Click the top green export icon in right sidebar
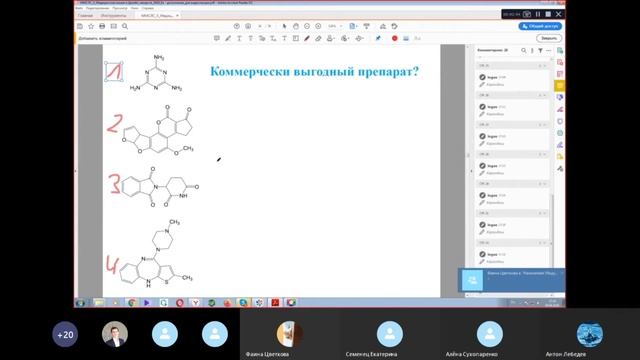The width and height of the screenshot is (640, 360). coord(560,51)
